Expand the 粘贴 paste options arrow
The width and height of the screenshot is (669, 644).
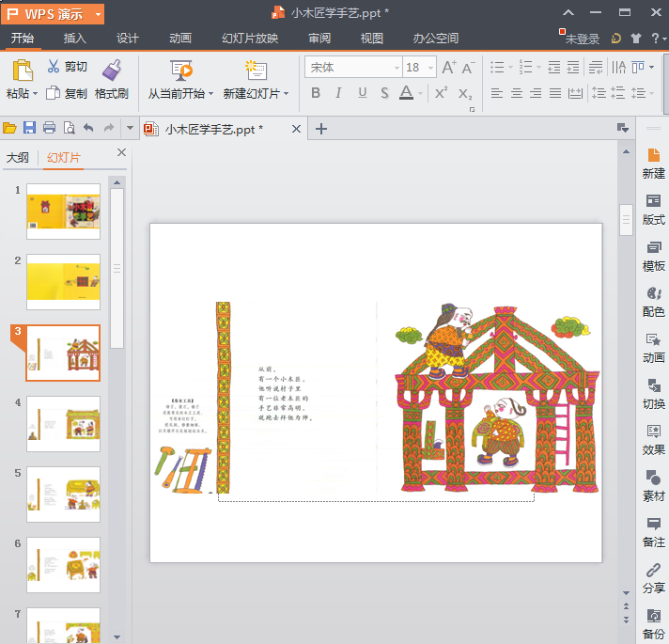(x=35, y=93)
